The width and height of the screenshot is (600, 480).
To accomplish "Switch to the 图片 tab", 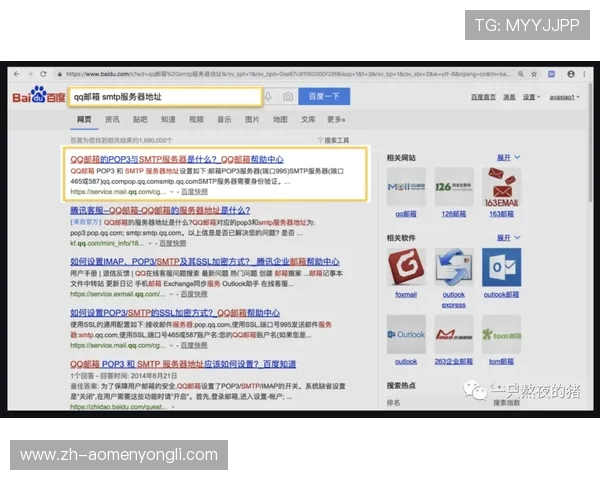I will click(x=252, y=119).
